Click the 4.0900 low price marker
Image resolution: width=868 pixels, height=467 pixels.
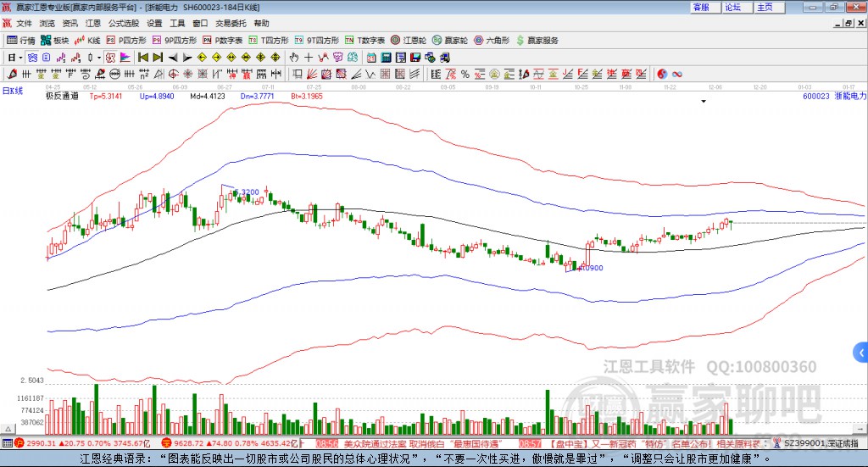click(x=591, y=268)
